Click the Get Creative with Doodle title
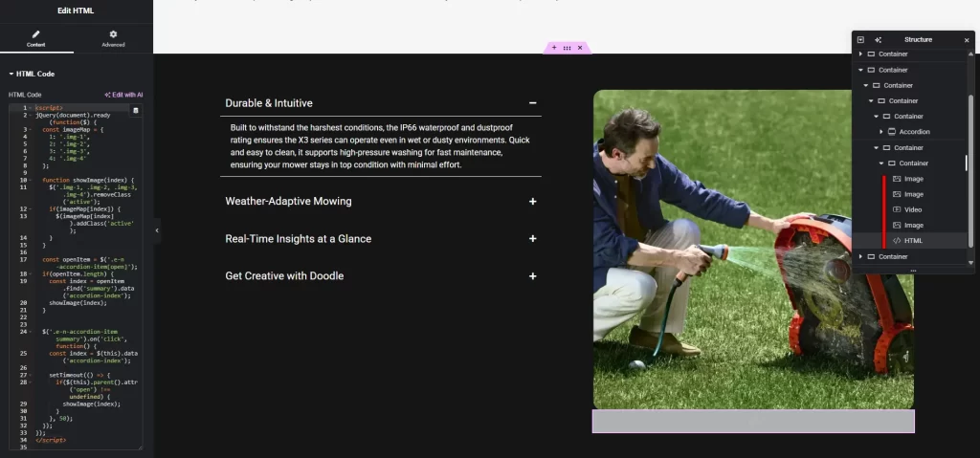Viewport: 980px width, 458px height. (284, 276)
